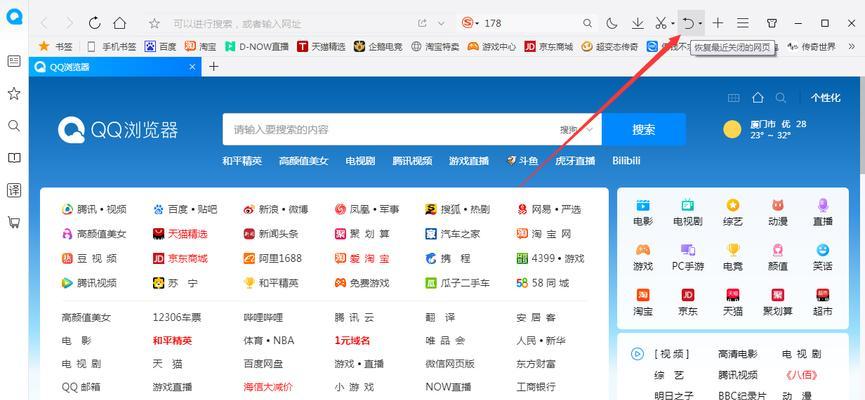Click the plus icon in top toolbar

[x=717, y=23]
